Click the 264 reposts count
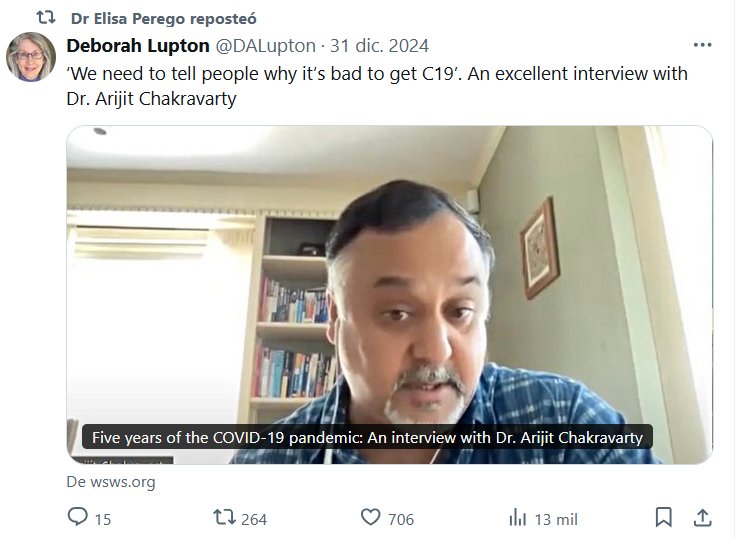This screenshot has height=538, width=736. click(x=254, y=519)
